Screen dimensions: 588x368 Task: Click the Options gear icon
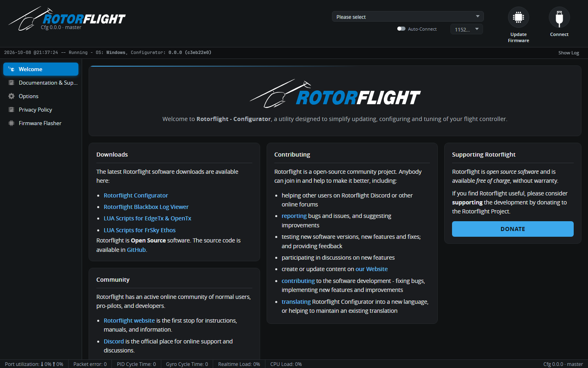[11, 96]
